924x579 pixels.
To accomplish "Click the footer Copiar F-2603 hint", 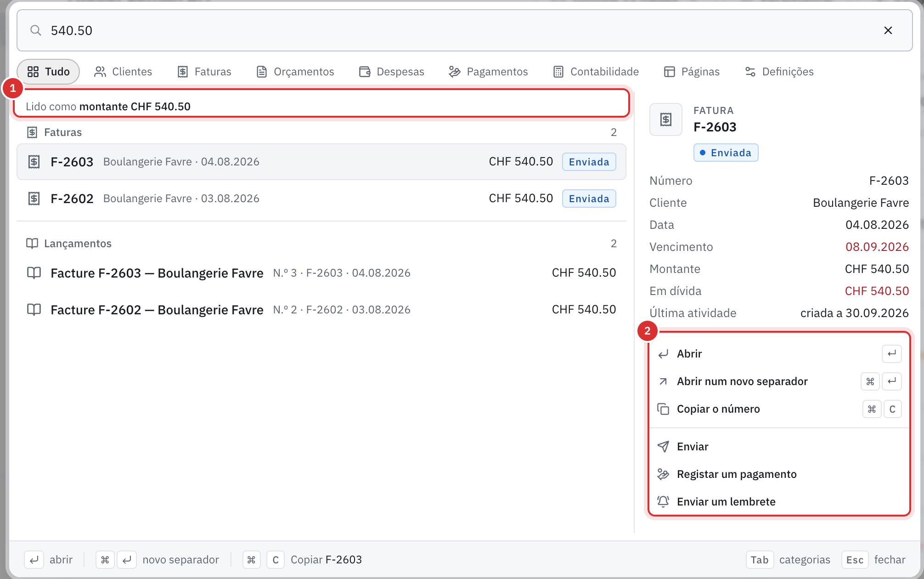I will (302, 560).
